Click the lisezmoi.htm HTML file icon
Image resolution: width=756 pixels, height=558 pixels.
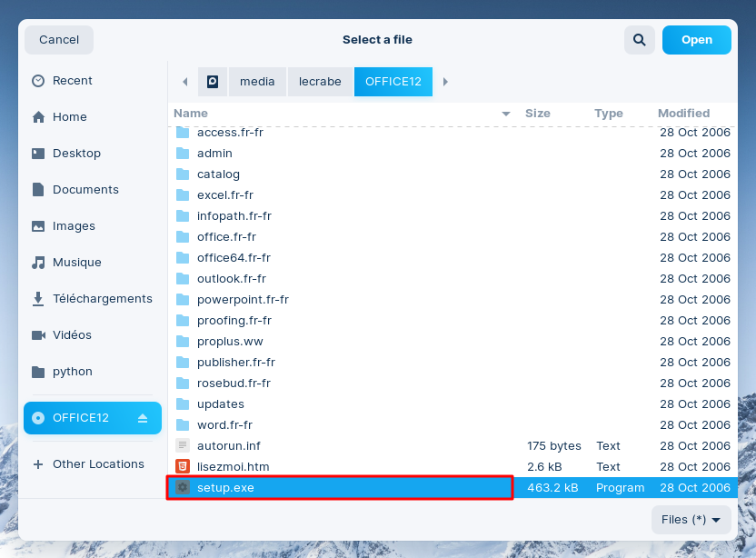coord(183,467)
